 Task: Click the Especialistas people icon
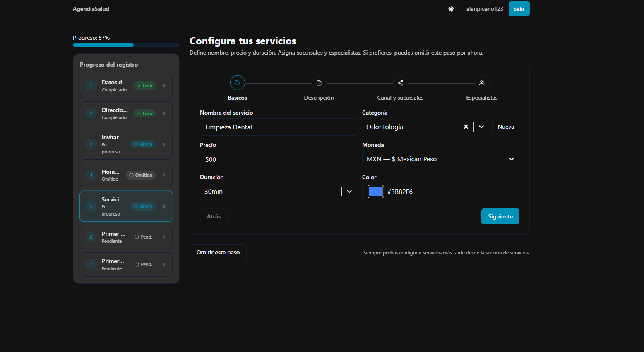point(482,82)
